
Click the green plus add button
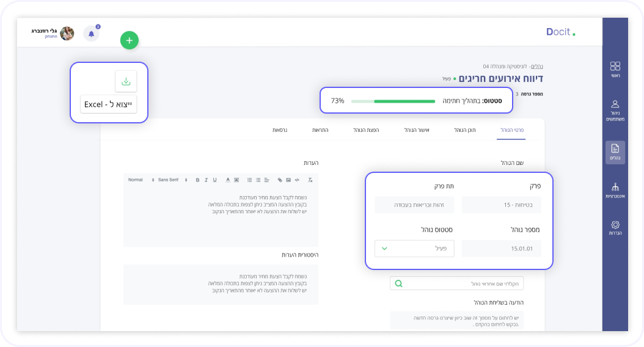(x=129, y=40)
